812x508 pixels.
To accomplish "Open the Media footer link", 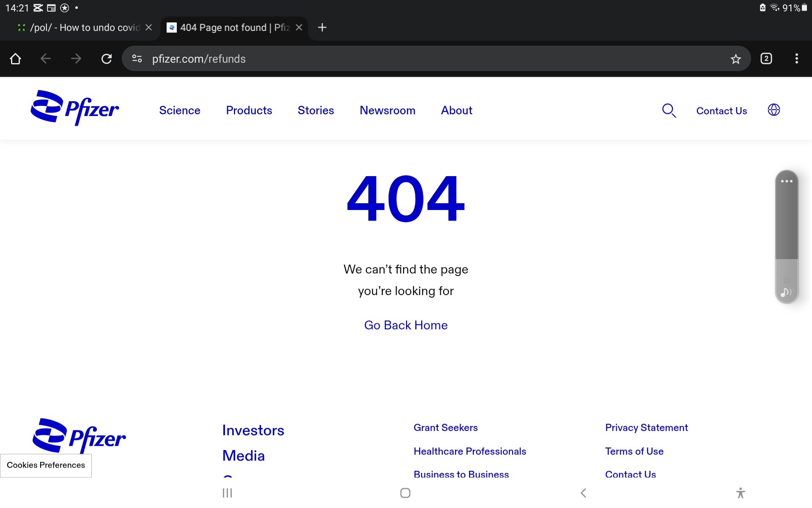I will [x=244, y=456].
